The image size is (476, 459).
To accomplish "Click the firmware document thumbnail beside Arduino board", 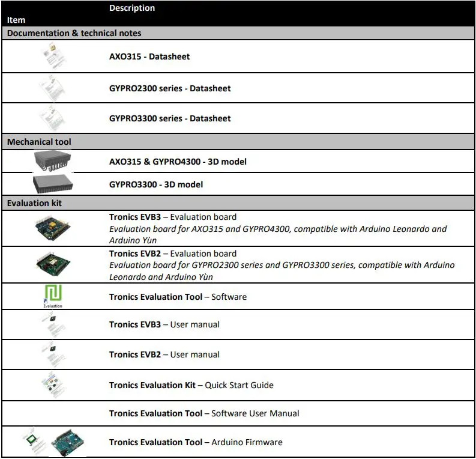I will click(x=34, y=442).
